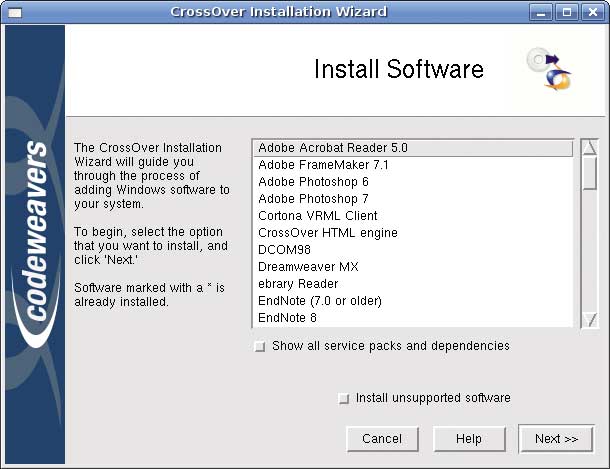610x469 pixels.
Task: Toggle Install unsupported software checkbox
Action: coord(344,399)
